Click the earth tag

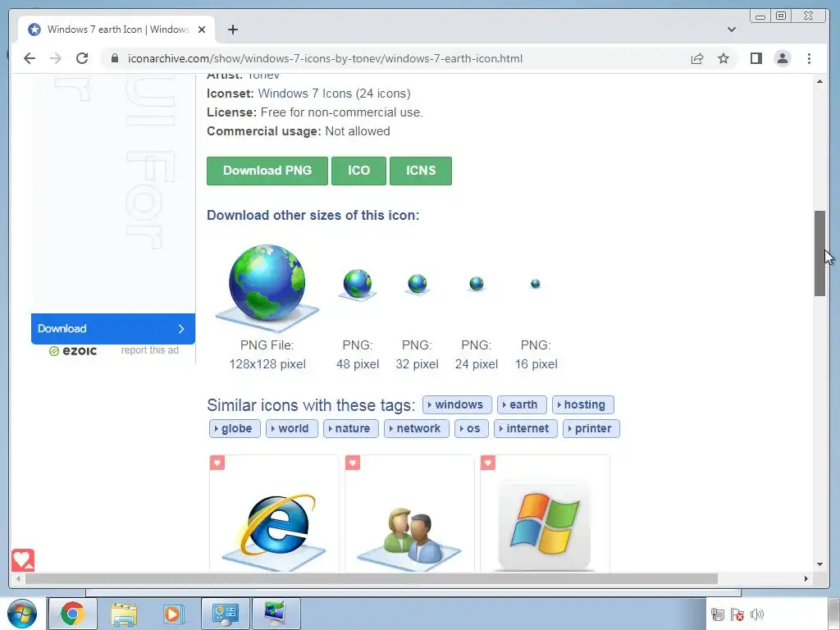pos(522,405)
